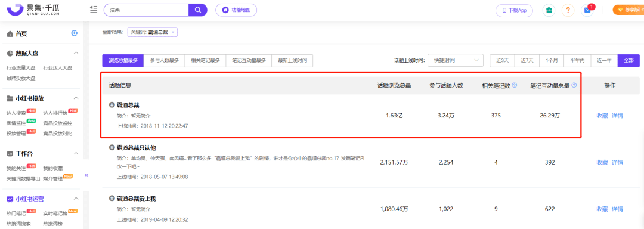This screenshot has width=644, height=229.
Task: Click the 工作台 monitor icon
Action: [x=10, y=154]
